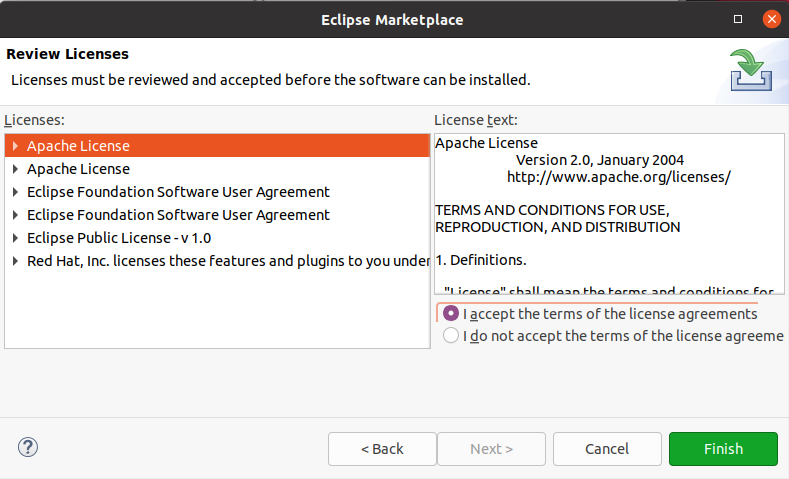This screenshot has width=789, height=479.
Task: Expand the second Apache License arrow
Action: coord(16,169)
